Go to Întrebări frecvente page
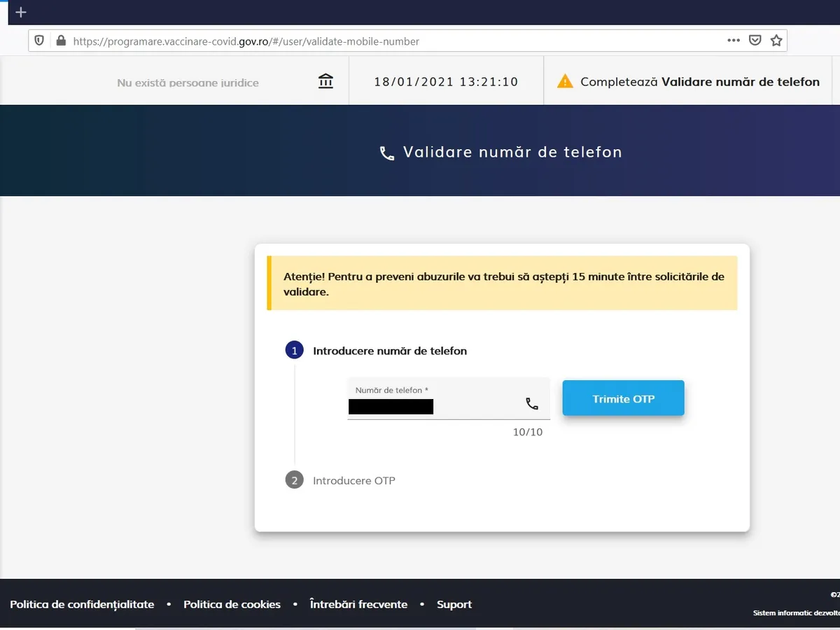This screenshot has width=840, height=630. pyautogui.click(x=358, y=604)
